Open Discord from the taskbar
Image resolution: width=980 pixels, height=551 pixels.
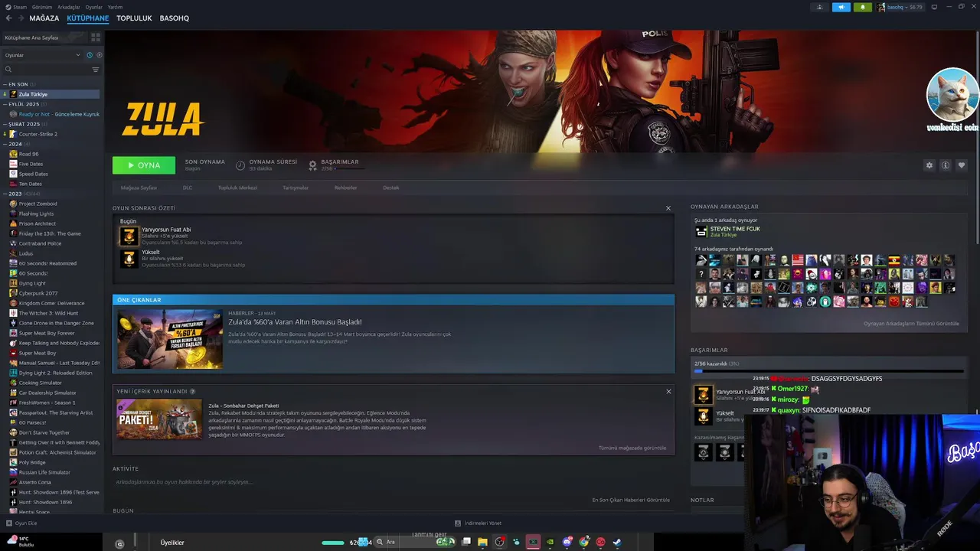(567, 542)
